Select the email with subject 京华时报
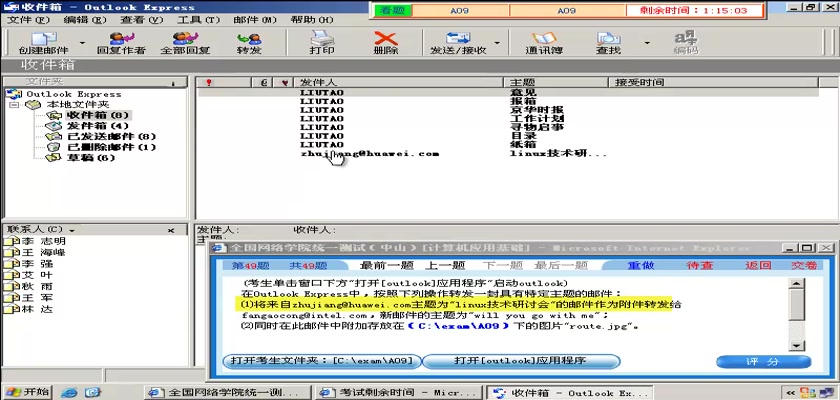The height and width of the screenshot is (400, 840). (x=508, y=110)
